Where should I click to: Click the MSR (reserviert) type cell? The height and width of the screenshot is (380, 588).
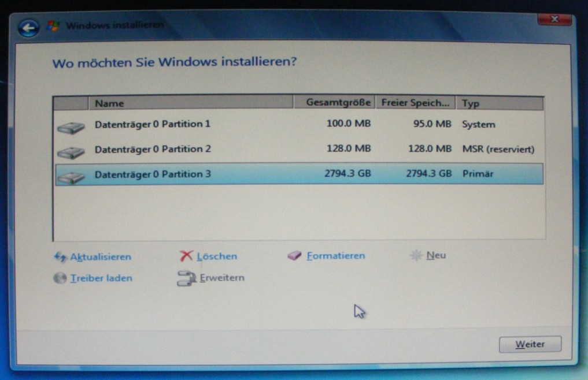point(498,149)
